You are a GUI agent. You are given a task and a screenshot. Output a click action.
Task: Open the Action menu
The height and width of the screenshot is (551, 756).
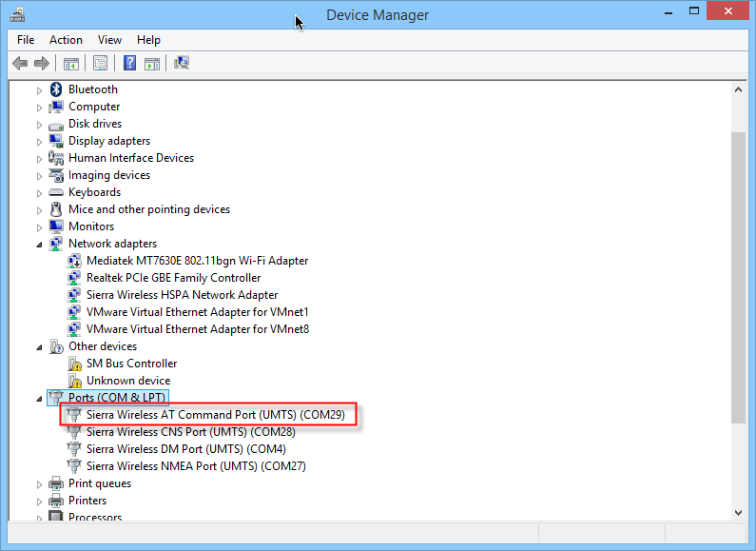pos(66,40)
